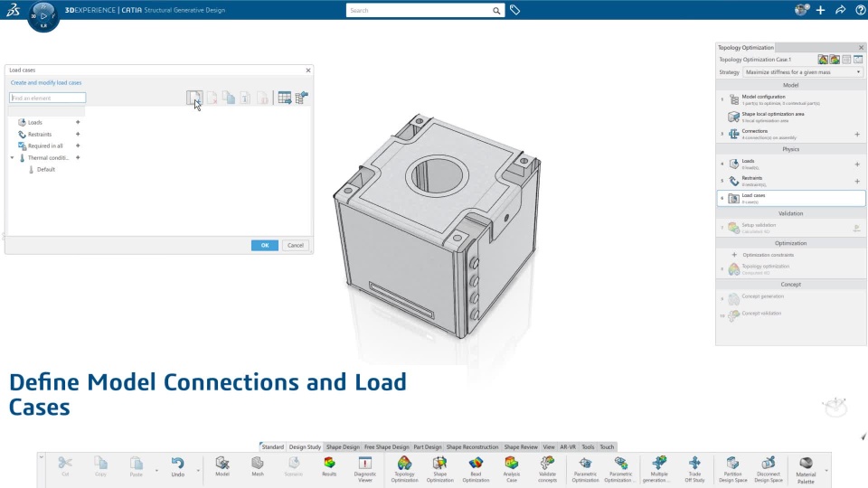Click the new load case icon
868x488 pixels.
194,98
